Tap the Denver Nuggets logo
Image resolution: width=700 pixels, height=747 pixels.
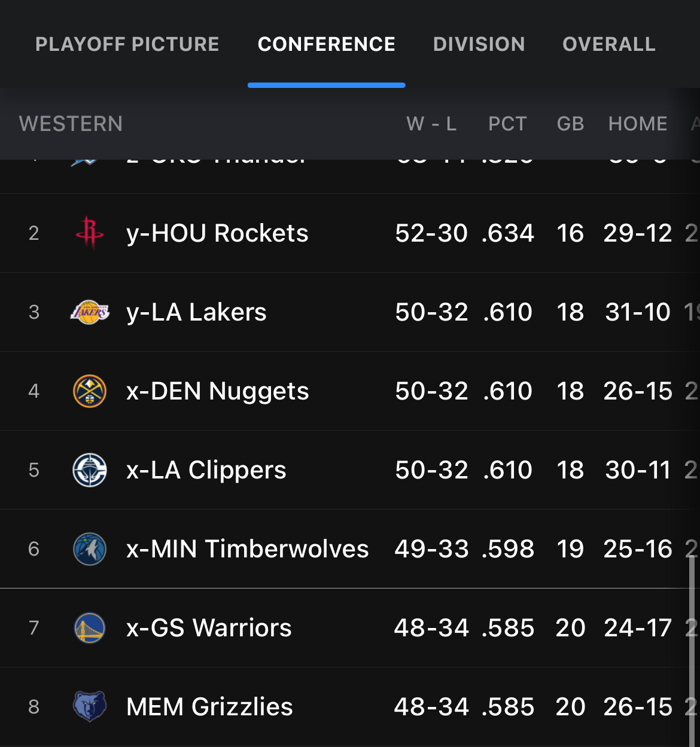(x=90, y=391)
